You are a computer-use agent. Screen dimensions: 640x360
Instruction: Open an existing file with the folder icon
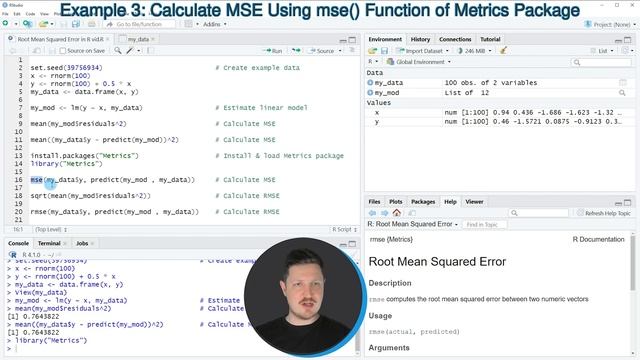coord(43,24)
